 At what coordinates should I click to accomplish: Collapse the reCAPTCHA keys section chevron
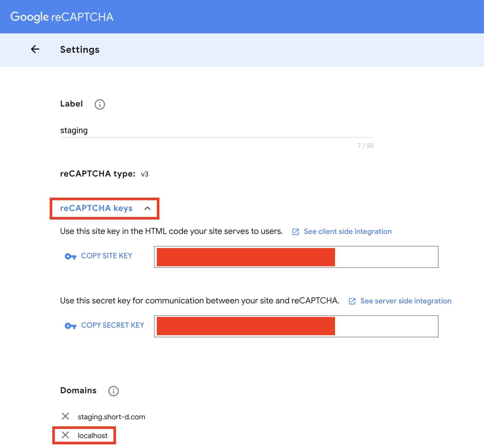click(x=147, y=208)
